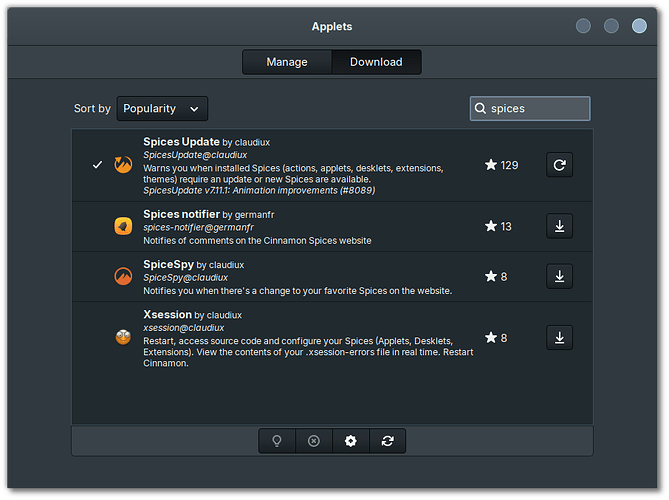The width and height of the screenshot is (669, 500).
Task: Click the SpiceSpy@claudiux identifier
Action: 186,278
